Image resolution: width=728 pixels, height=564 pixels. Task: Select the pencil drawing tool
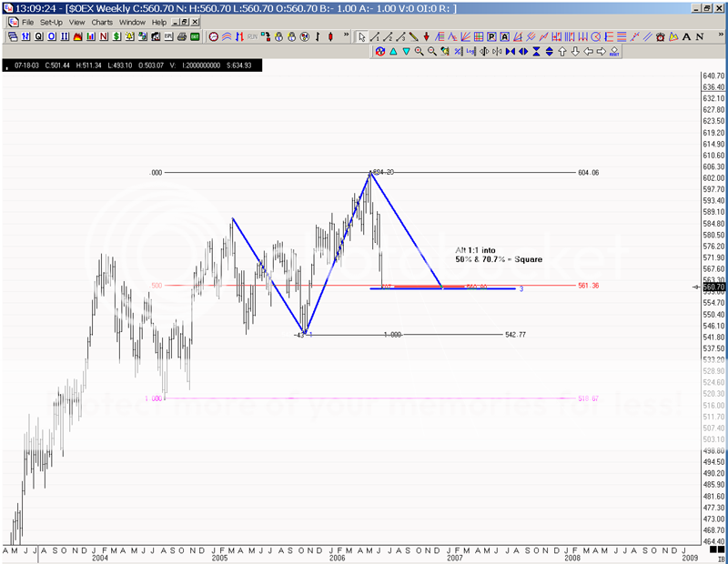tap(413, 37)
